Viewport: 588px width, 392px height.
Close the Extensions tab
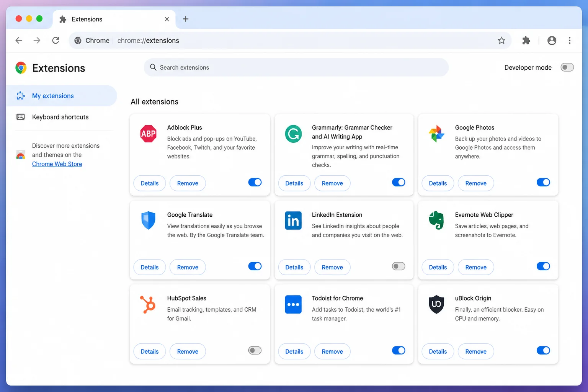click(x=167, y=19)
